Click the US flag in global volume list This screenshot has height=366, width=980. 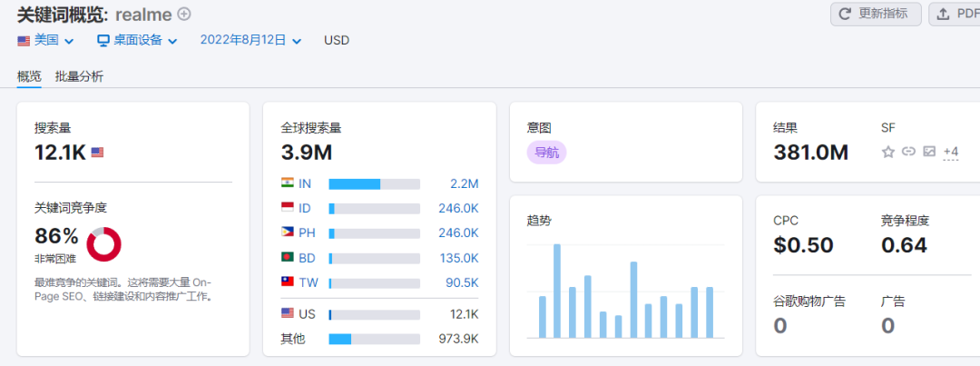pyautogui.click(x=288, y=312)
